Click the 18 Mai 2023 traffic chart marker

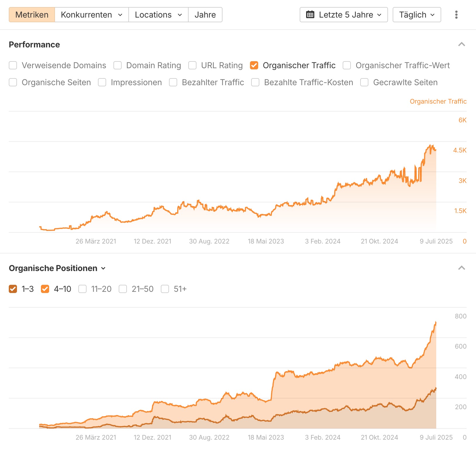266,241
